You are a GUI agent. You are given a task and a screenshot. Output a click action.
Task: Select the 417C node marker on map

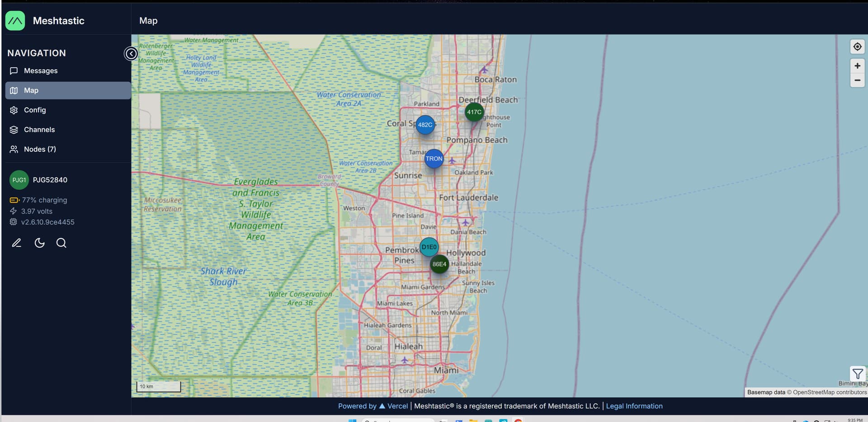[474, 112]
